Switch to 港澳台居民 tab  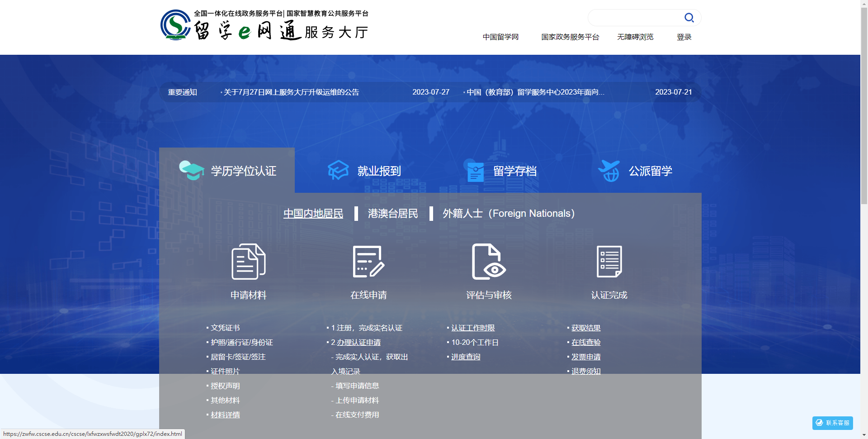(x=393, y=214)
